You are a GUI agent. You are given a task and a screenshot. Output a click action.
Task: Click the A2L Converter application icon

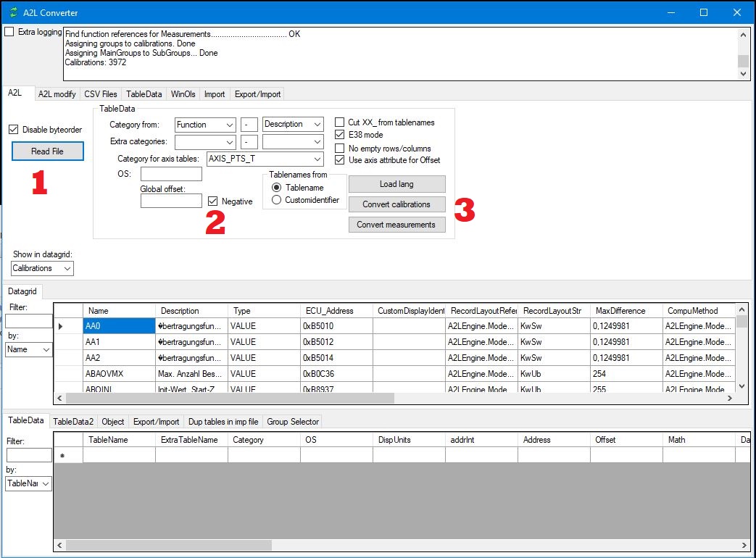(13, 12)
